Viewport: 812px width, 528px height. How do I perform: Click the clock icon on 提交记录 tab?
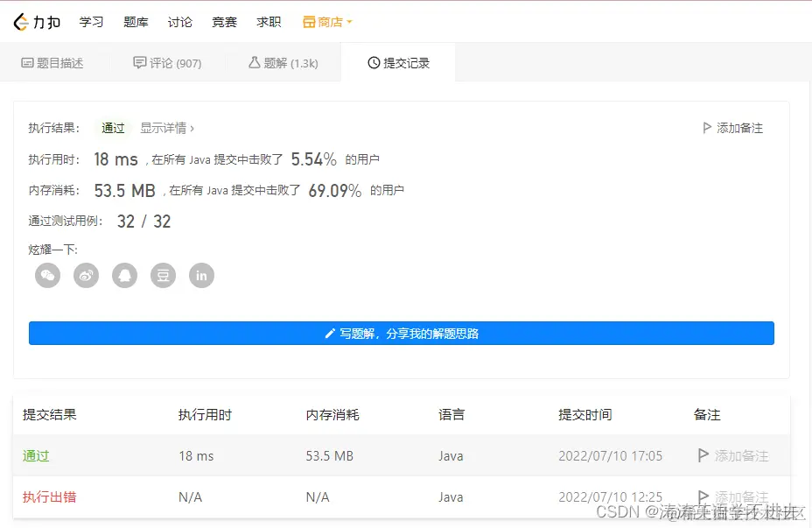point(371,62)
